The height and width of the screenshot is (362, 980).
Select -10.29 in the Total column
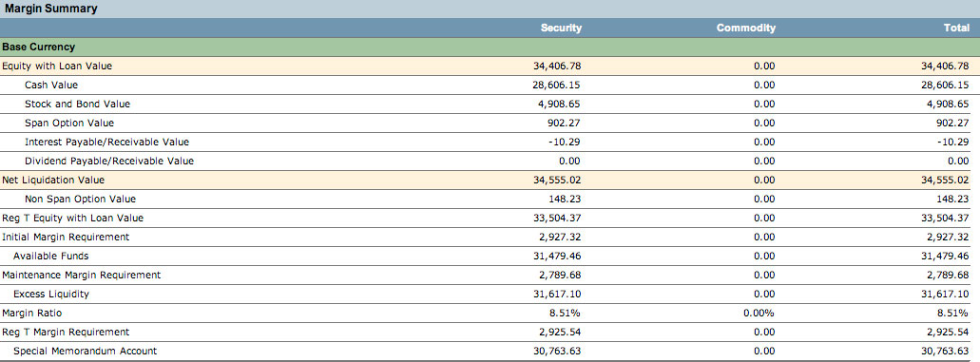[953, 142]
